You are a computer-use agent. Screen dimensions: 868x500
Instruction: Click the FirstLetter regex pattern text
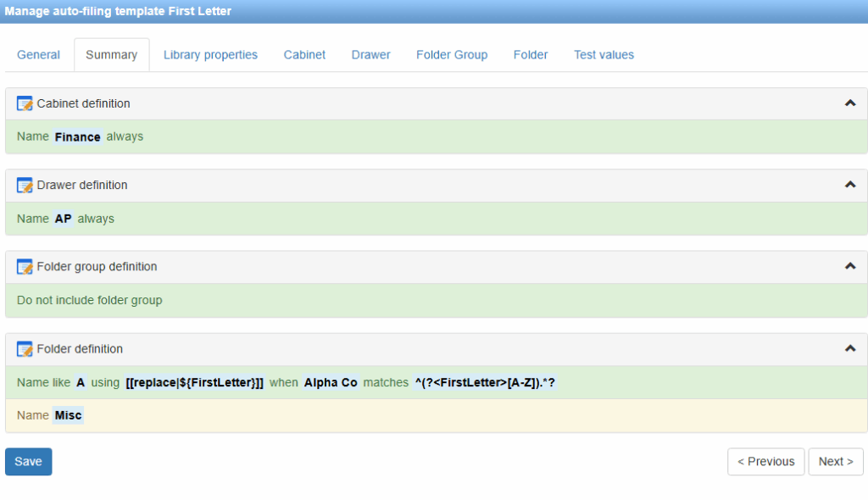(x=485, y=383)
